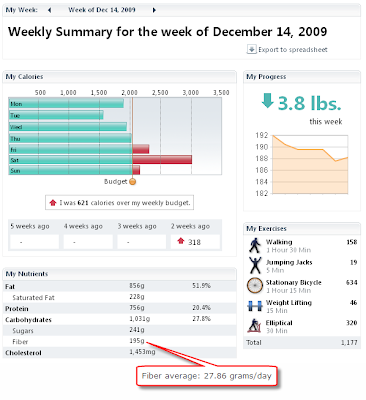This screenshot has width=366, height=400.
Task: Open the 2 weeks ago 318 box
Action: click(195, 242)
